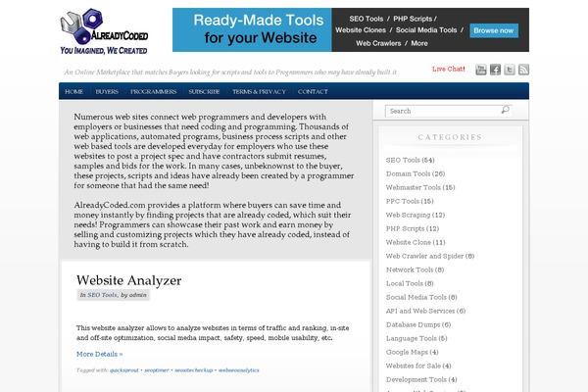Open the webseoanalytics tag
Viewport: 588px width, 392px height.
click(x=238, y=370)
